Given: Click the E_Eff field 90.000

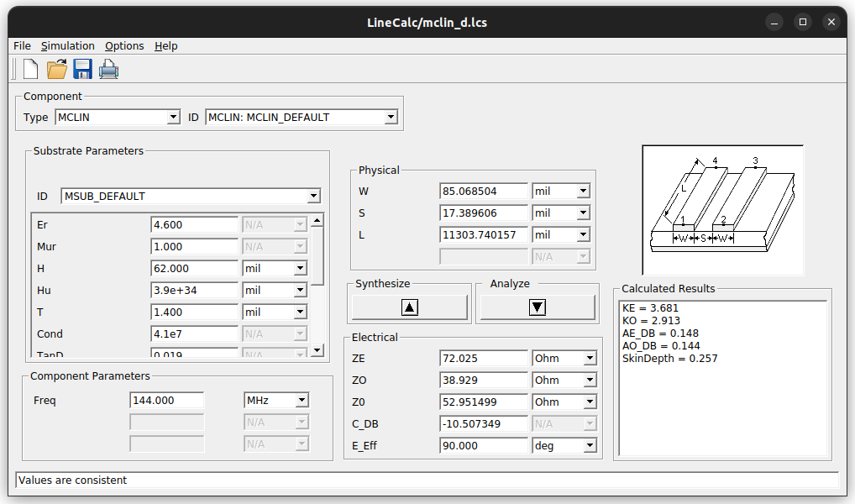Looking at the screenshot, I should [484, 445].
